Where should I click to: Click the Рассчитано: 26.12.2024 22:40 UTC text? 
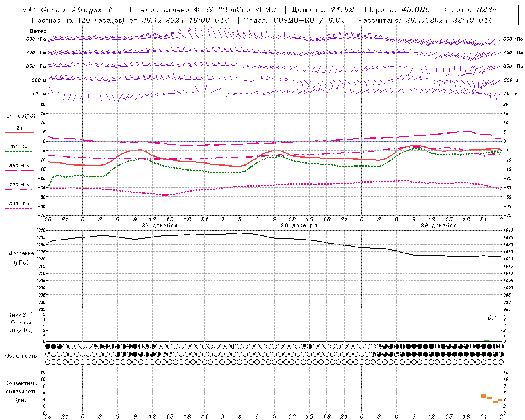pos(426,20)
